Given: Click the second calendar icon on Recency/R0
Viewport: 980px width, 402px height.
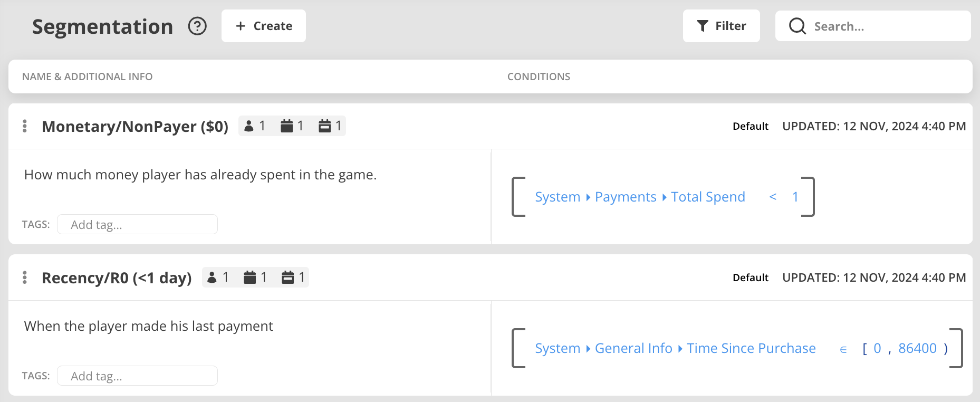Looking at the screenshot, I should [x=287, y=277].
